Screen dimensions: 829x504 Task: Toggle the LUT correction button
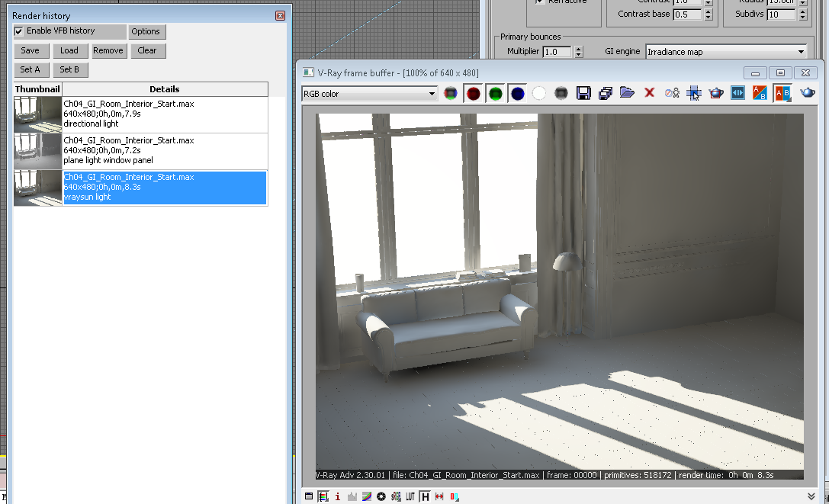point(410,496)
